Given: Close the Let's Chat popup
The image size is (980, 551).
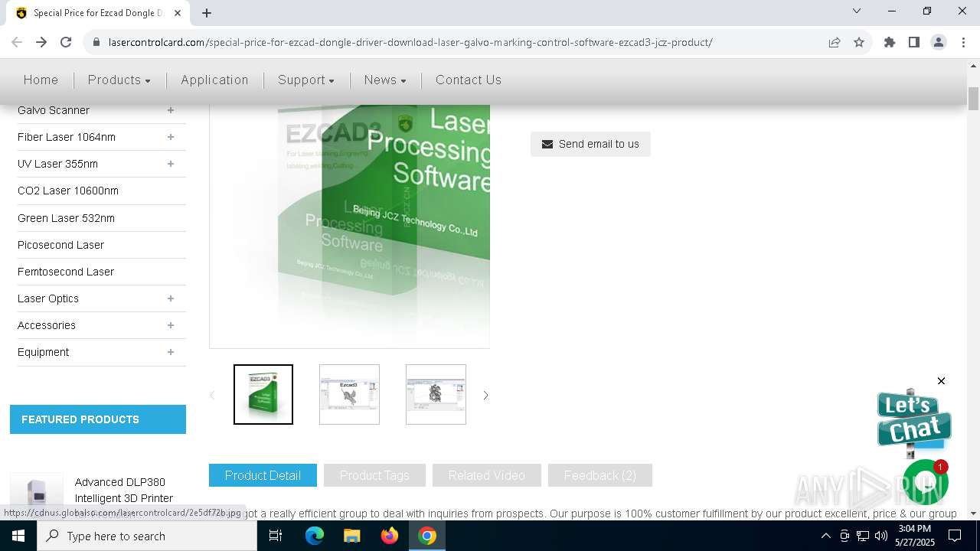Looking at the screenshot, I should 941,381.
